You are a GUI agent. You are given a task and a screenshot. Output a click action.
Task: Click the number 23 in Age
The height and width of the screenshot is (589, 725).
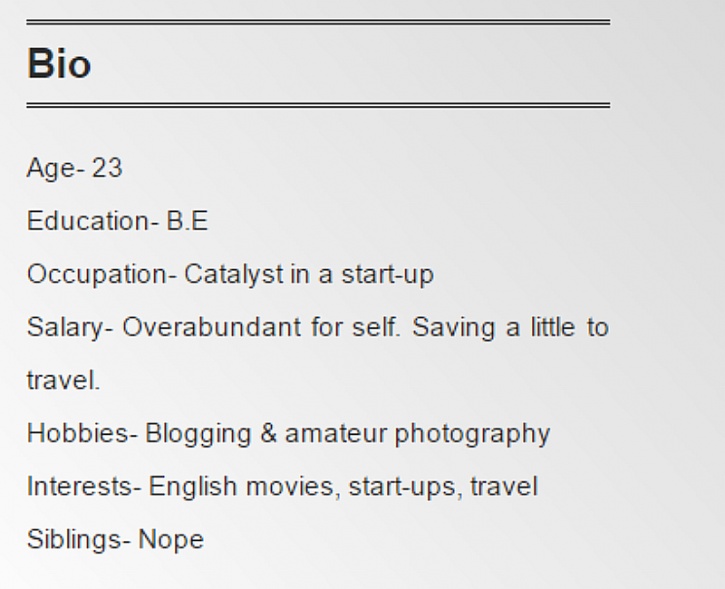107,167
